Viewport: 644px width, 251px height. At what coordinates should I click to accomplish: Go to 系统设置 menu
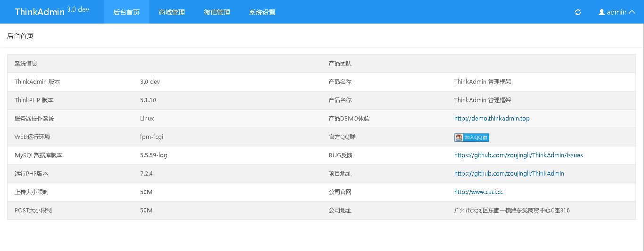pyautogui.click(x=262, y=12)
